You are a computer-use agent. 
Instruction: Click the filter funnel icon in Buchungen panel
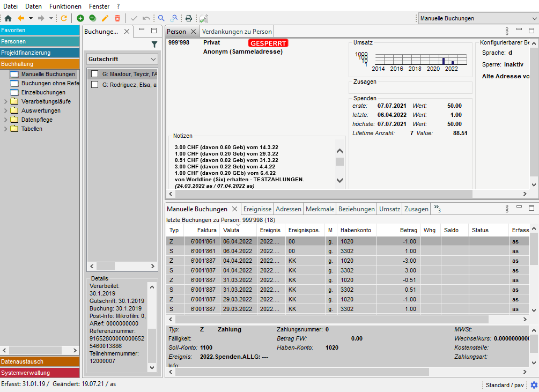point(154,45)
